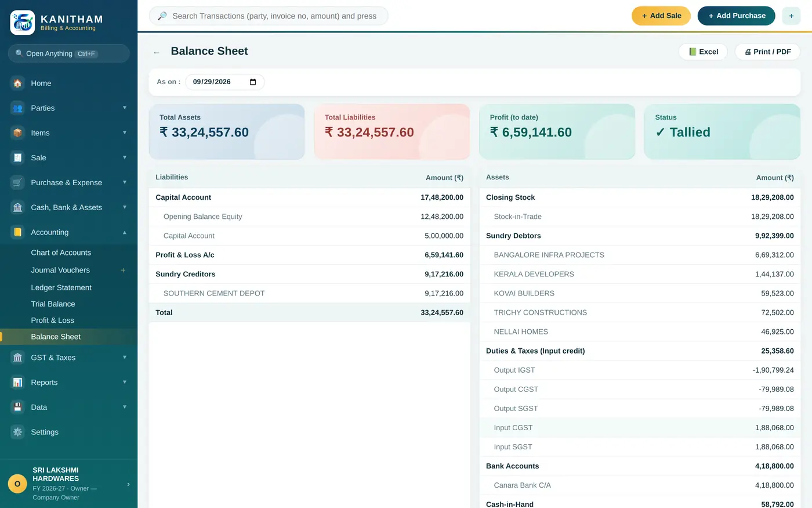Click the GST & Taxes building icon
Image resolution: width=812 pixels, height=508 pixels.
tap(18, 358)
